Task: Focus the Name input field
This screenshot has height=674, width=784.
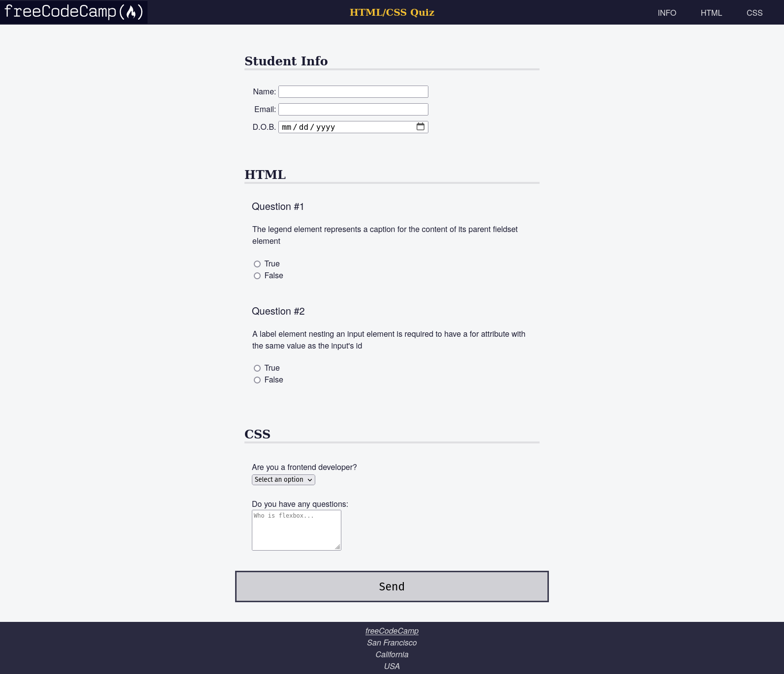Action: tap(353, 91)
